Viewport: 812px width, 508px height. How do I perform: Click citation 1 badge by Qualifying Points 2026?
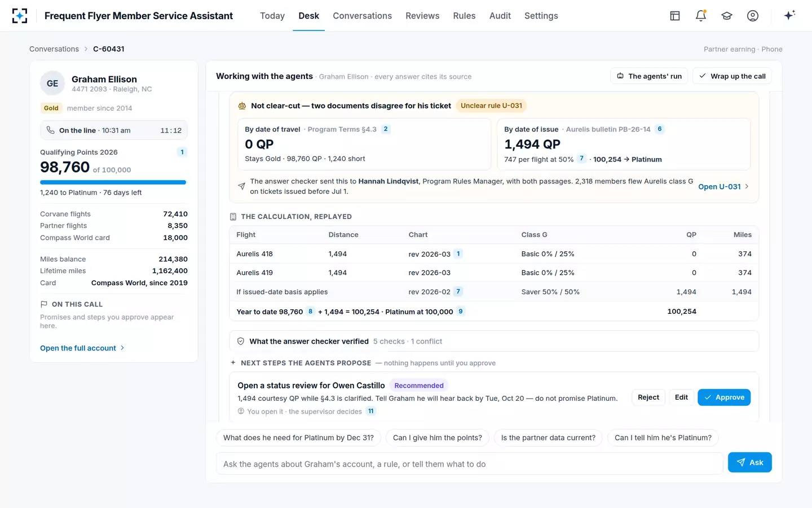point(182,152)
